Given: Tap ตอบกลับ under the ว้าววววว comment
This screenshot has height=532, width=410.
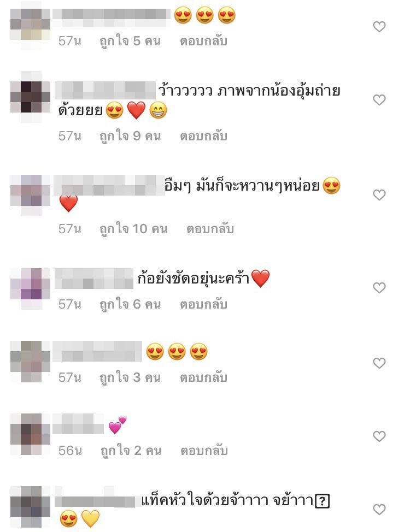Looking at the screenshot, I should [x=203, y=136].
